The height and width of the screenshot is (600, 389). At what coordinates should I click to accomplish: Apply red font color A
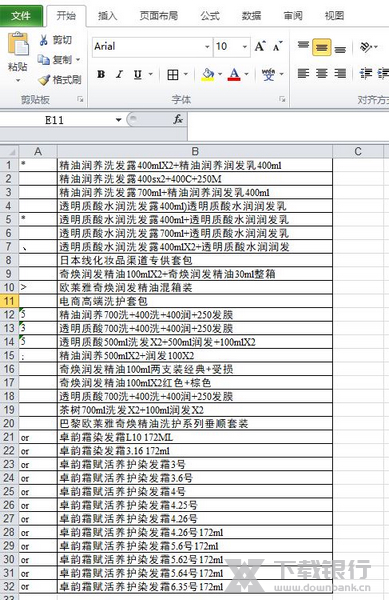pos(234,74)
